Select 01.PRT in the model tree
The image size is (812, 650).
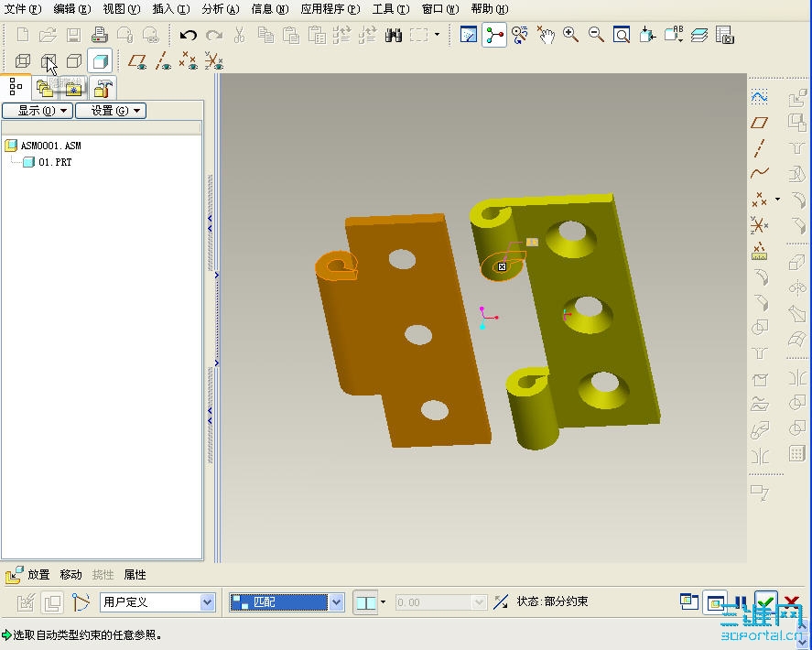coord(55,162)
